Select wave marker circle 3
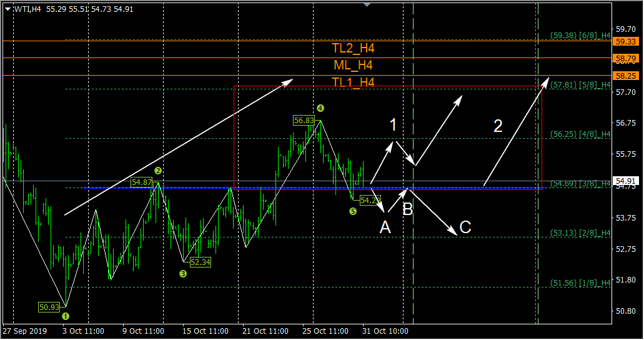Screen dimensions: 644x340 tap(183, 274)
